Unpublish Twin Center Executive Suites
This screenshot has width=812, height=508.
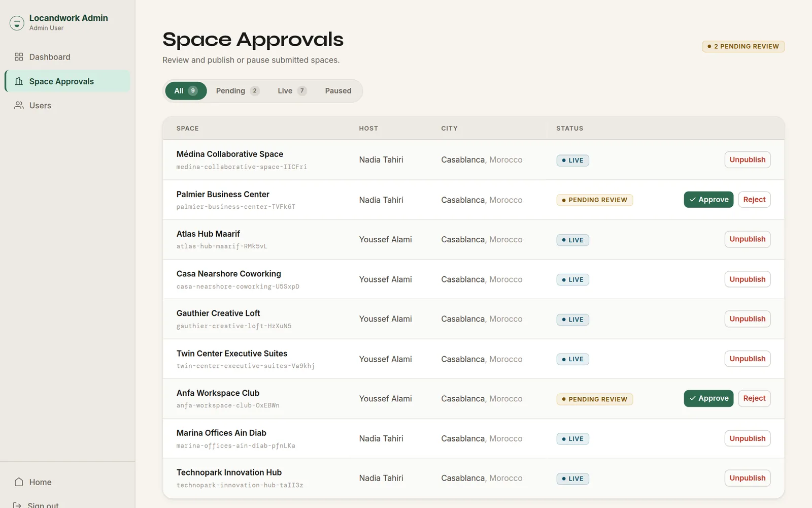[747, 359]
